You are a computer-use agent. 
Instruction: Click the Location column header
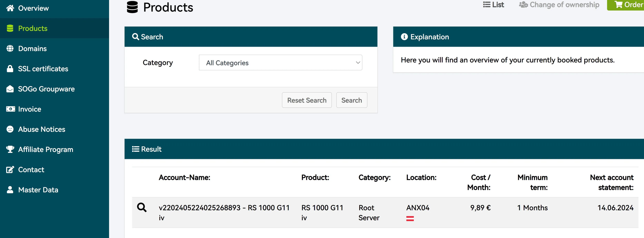[421, 177]
